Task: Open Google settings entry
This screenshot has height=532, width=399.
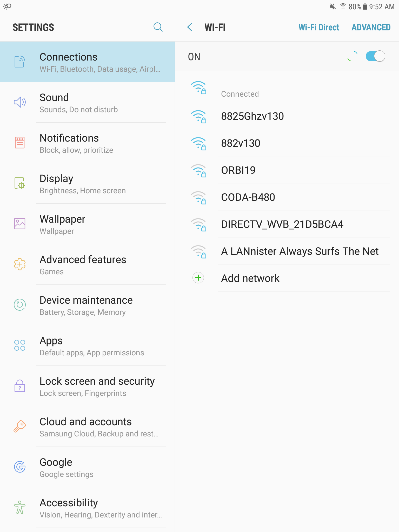Action: [88, 467]
